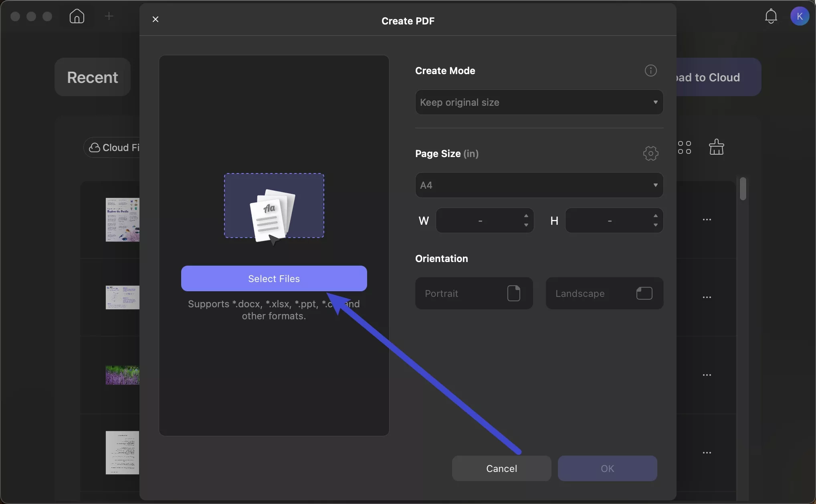The image size is (816, 504).
Task: Cancel the Create PDF dialog
Action: point(501,468)
